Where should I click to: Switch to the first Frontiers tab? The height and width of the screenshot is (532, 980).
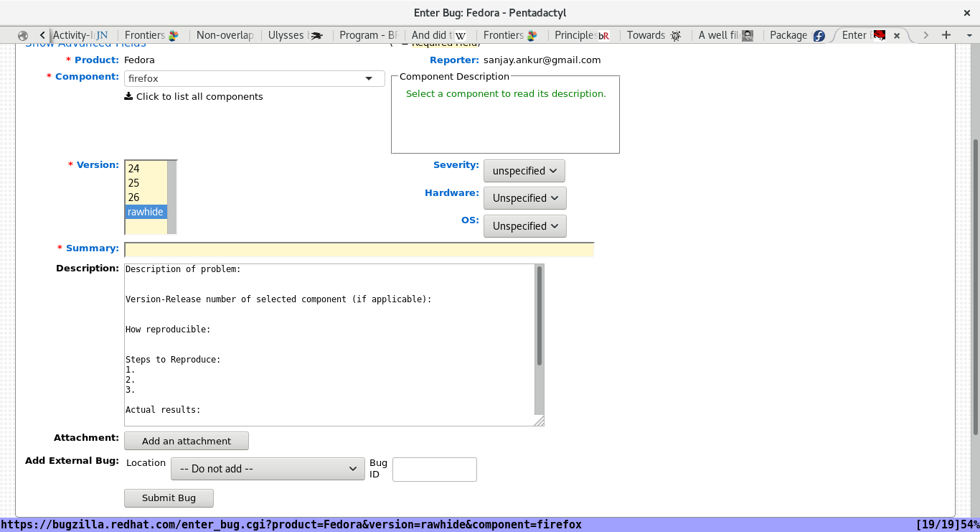151,35
